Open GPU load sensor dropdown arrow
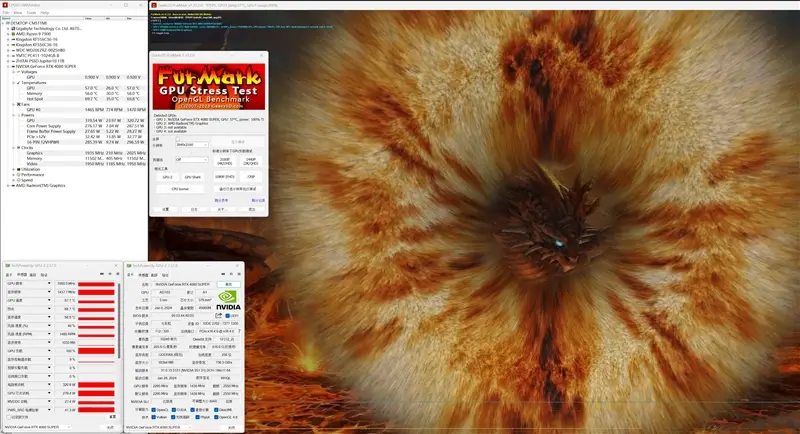The image size is (800, 434). pos(49,350)
